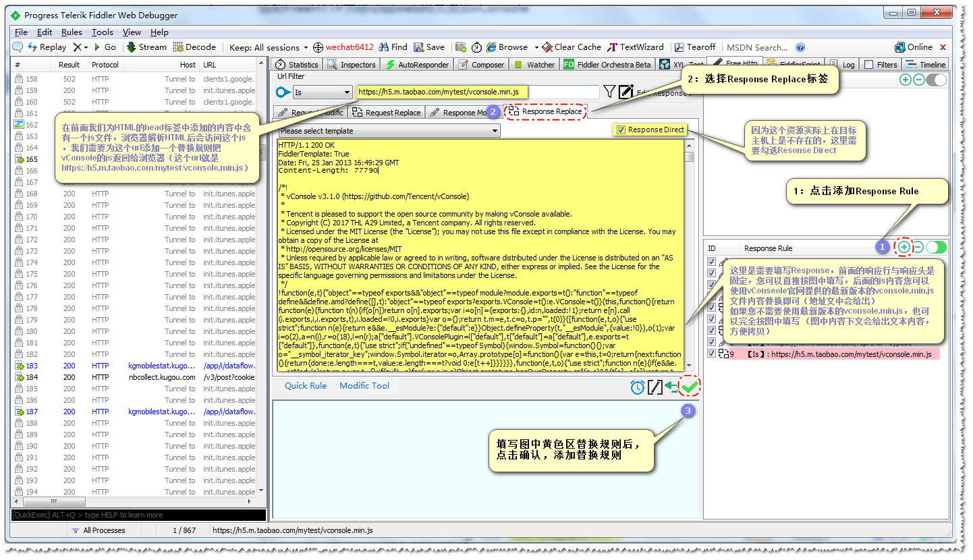Click the Tearoff toolbar button

click(x=694, y=47)
